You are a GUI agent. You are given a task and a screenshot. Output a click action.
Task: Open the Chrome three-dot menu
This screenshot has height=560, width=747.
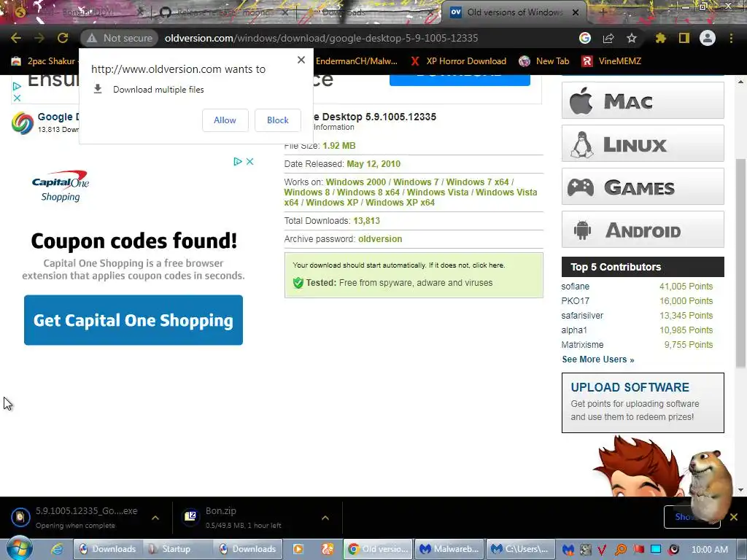click(x=731, y=38)
